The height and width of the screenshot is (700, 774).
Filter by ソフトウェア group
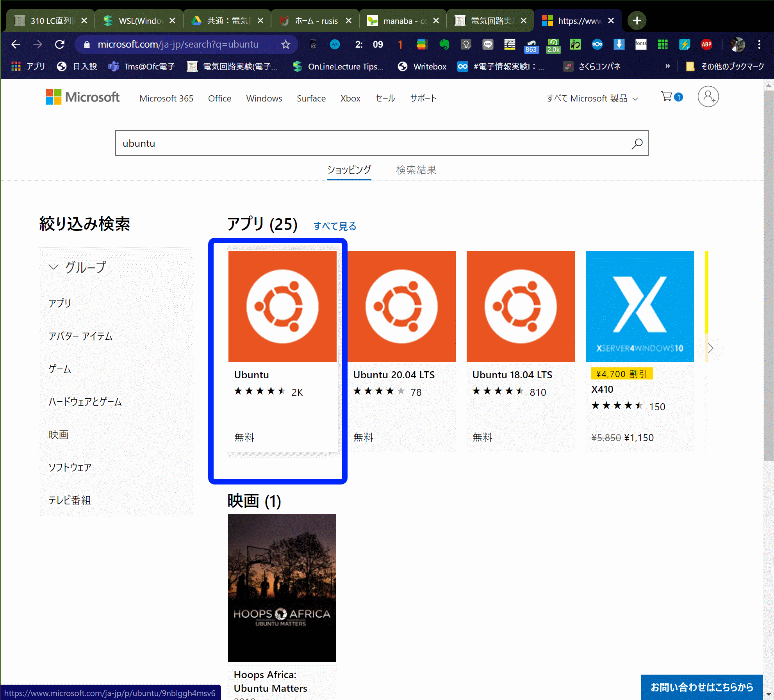point(70,467)
